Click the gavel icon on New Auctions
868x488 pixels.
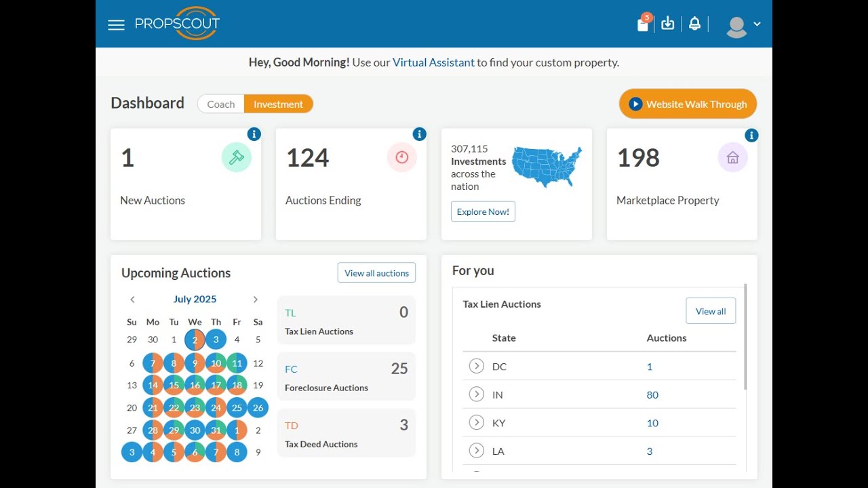pos(237,158)
